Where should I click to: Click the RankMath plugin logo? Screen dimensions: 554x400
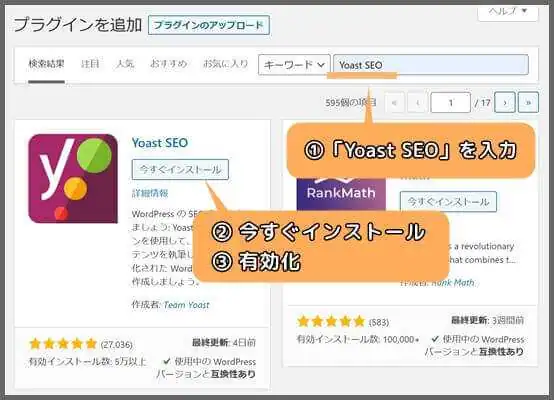341,194
